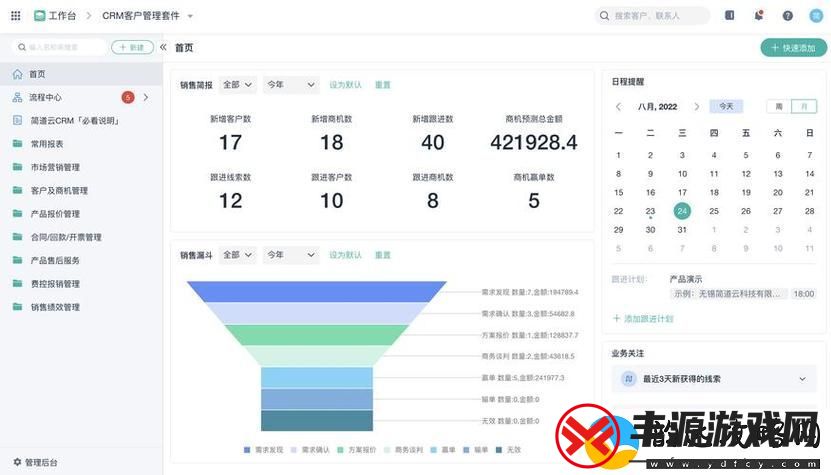Viewport: 831px width, 475px height.
Task: Click the 市场营销管理 folder icon
Action: [x=17, y=167]
